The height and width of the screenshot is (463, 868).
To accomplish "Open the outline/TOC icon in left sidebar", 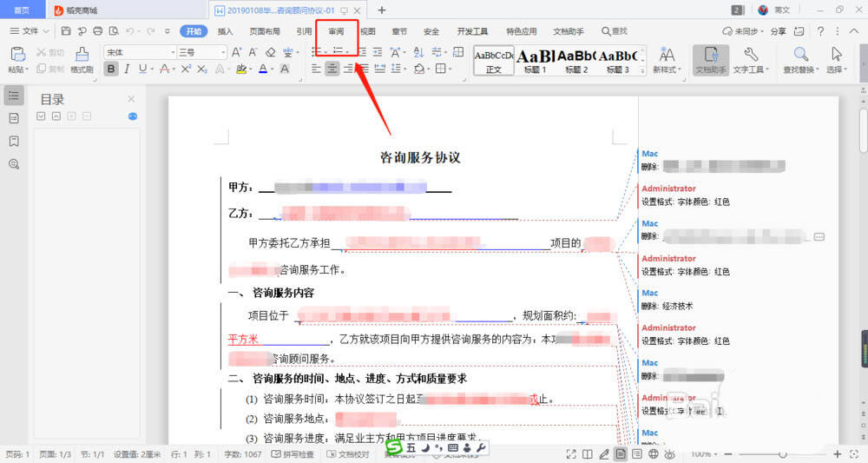I will (x=14, y=96).
